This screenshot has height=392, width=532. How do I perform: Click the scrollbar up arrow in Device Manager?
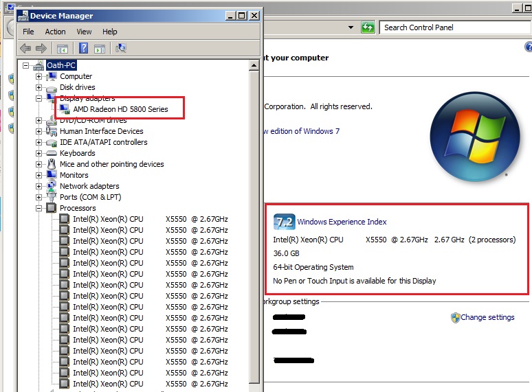point(254,65)
